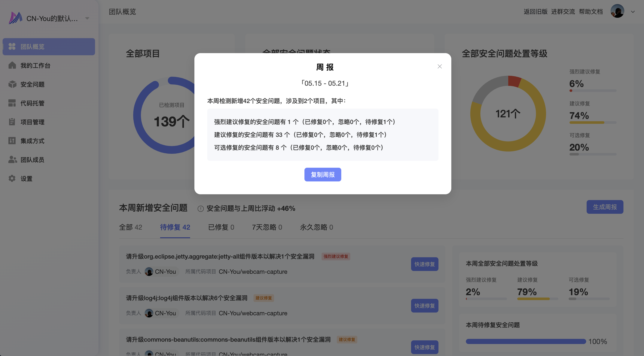The width and height of the screenshot is (644, 356).
Task: Switch to the 已修复 0 tab
Action: click(x=221, y=227)
